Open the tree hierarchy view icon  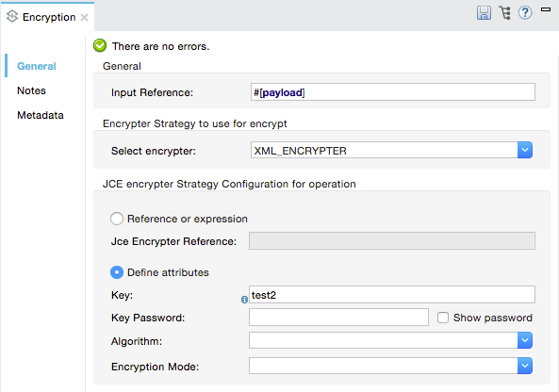(505, 13)
